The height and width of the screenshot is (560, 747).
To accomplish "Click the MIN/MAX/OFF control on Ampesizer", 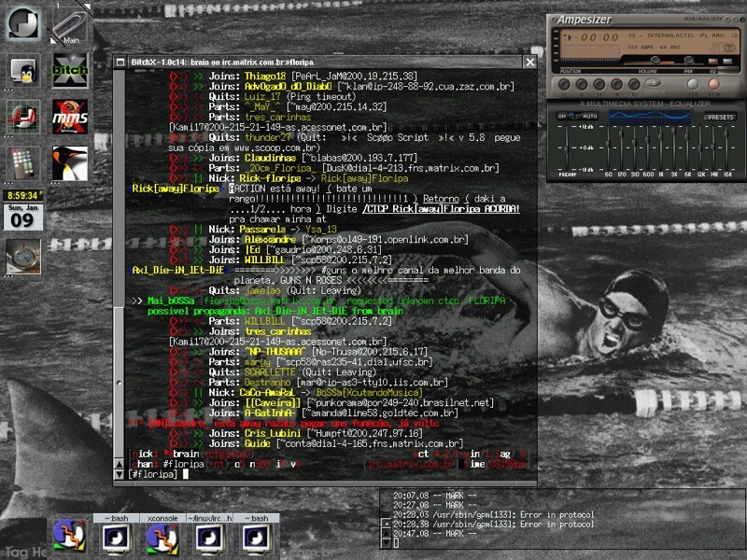I will tap(707, 18).
